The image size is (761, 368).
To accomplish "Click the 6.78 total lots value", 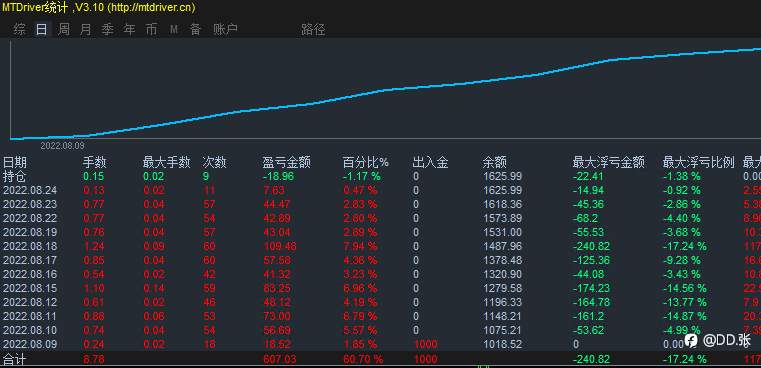I will 93,359.
